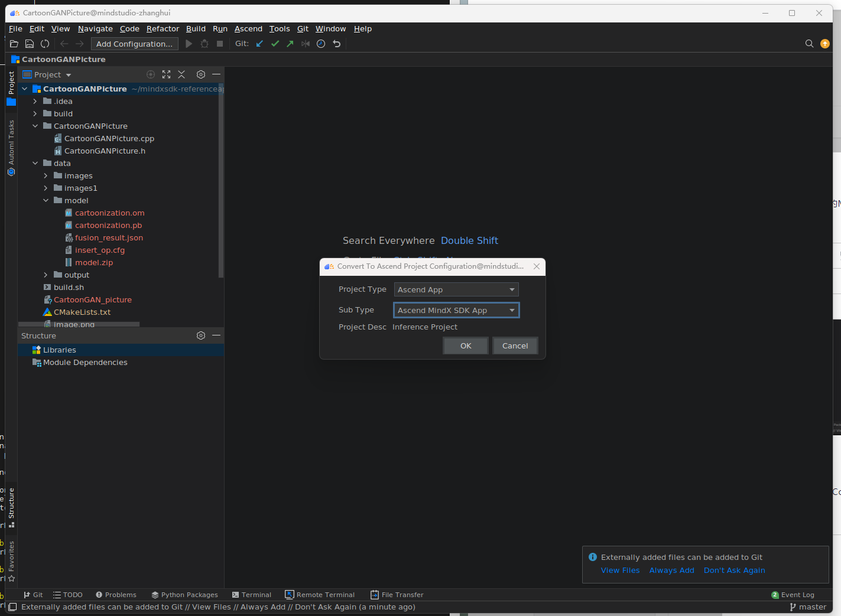Click the Search Everywhere magnifier icon

(809, 44)
